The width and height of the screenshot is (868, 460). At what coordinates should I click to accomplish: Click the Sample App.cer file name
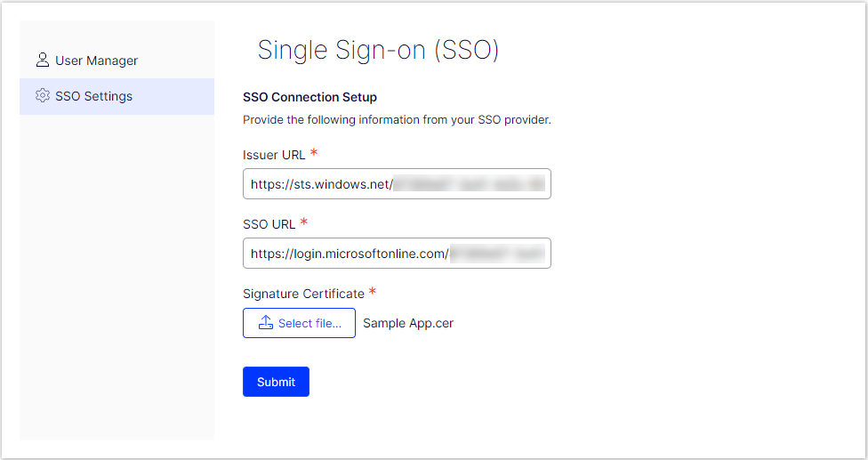(408, 323)
